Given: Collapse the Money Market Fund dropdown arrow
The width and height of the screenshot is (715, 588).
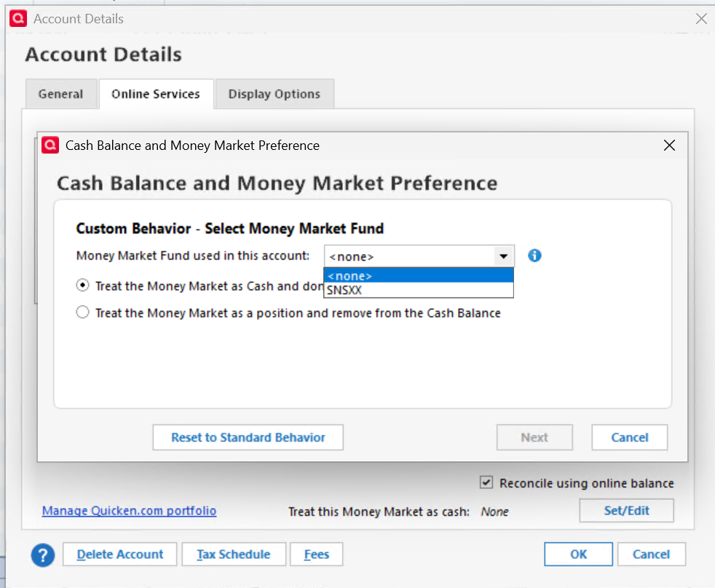Looking at the screenshot, I should pyautogui.click(x=503, y=256).
